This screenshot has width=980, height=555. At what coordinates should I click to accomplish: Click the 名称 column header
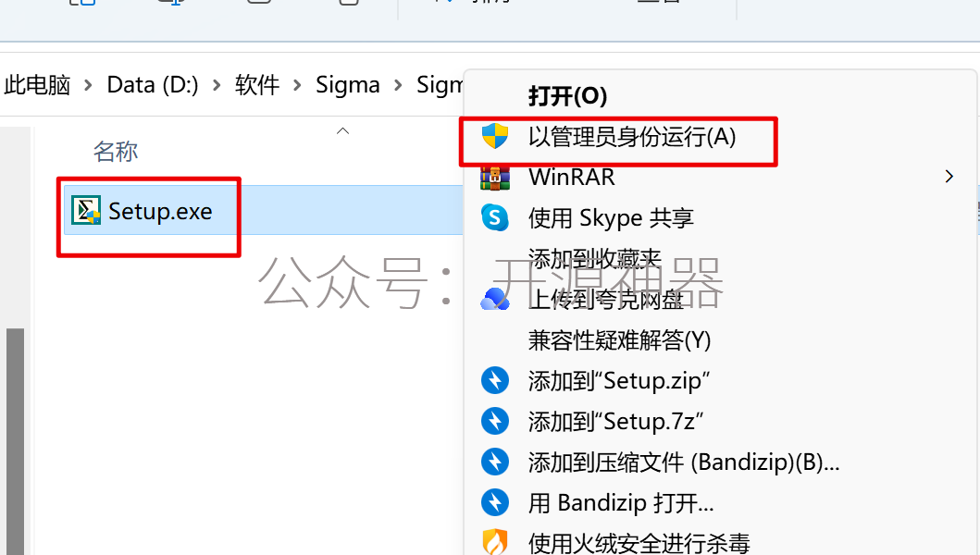click(116, 152)
